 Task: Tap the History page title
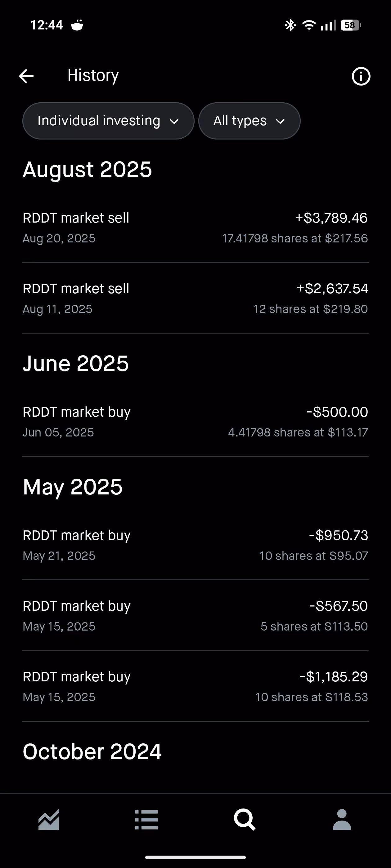93,75
